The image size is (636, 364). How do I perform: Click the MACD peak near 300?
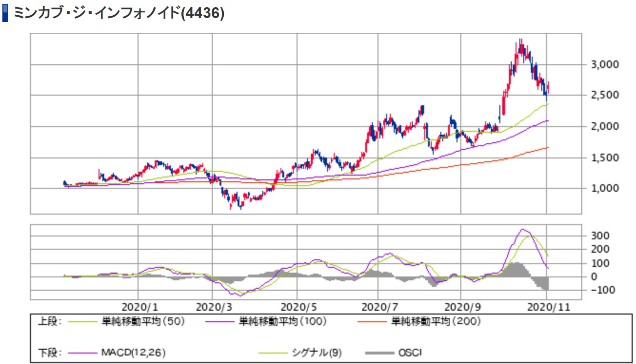tap(523, 230)
